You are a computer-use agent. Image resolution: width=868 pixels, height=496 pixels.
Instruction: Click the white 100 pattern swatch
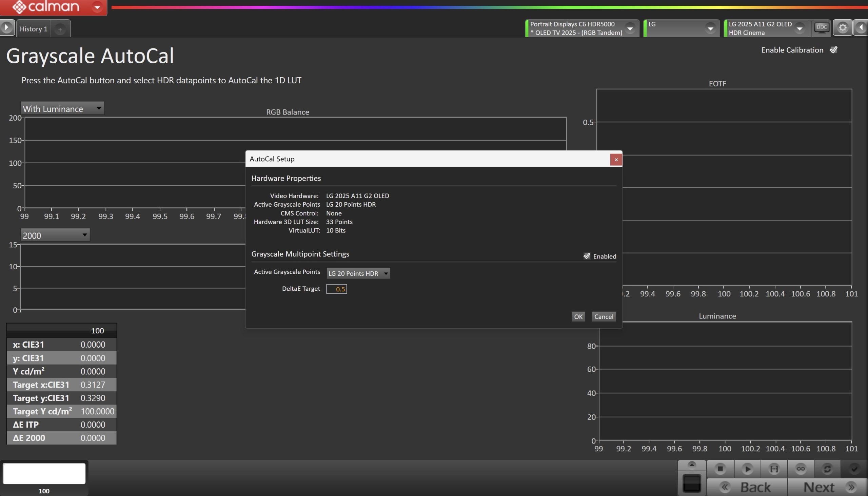44,473
